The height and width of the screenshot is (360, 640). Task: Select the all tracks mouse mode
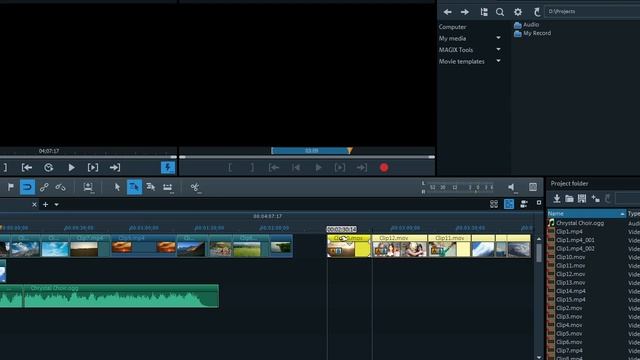(x=151, y=187)
